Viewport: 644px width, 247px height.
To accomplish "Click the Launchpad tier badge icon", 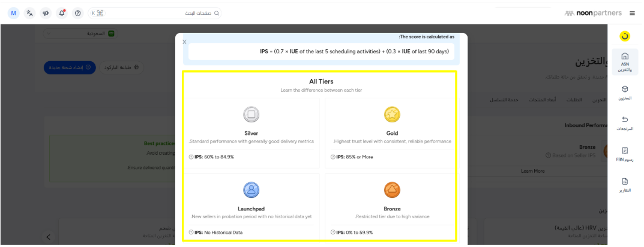I will (251, 190).
